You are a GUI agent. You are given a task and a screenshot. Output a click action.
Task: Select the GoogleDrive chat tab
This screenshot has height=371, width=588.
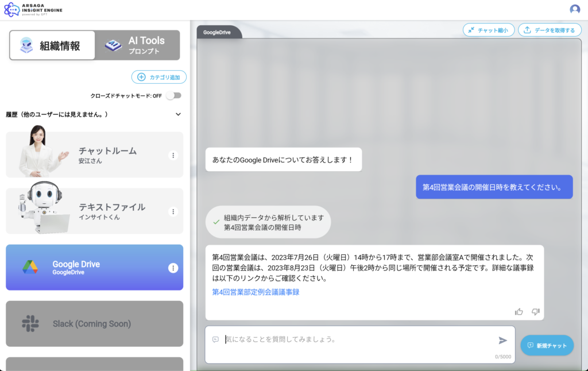click(219, 32)
